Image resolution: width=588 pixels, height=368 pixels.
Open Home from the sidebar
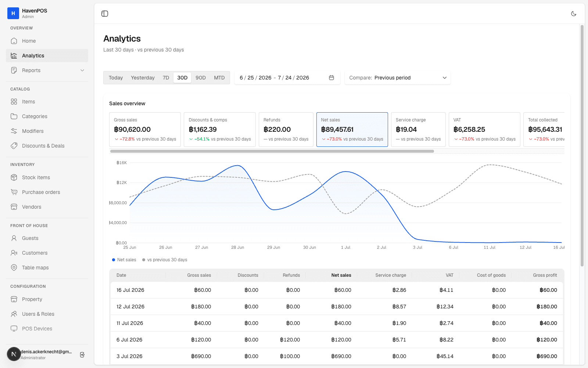pyautogui.click(x=47, y=41)
